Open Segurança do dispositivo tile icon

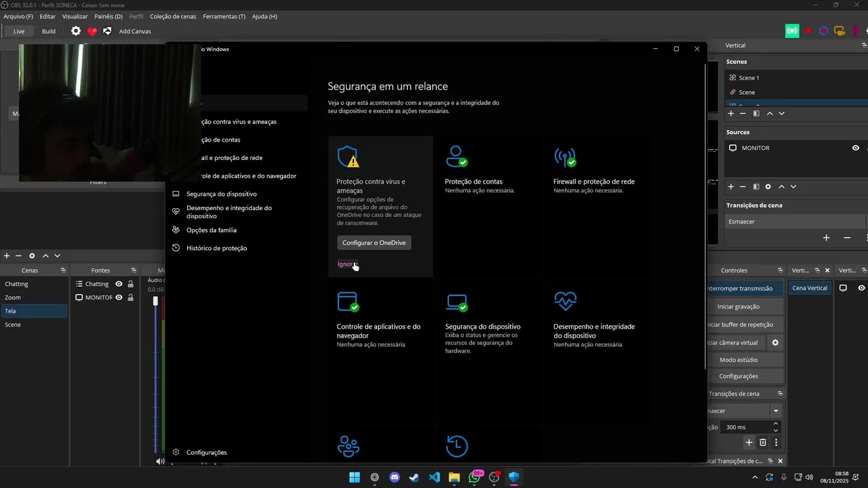457,302
